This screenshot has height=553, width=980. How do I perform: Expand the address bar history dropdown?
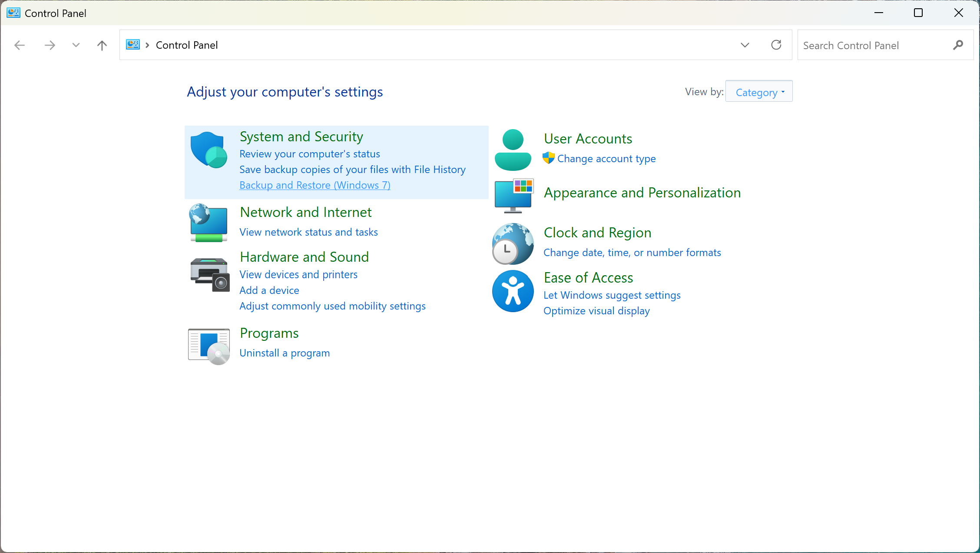coord(745,45)
